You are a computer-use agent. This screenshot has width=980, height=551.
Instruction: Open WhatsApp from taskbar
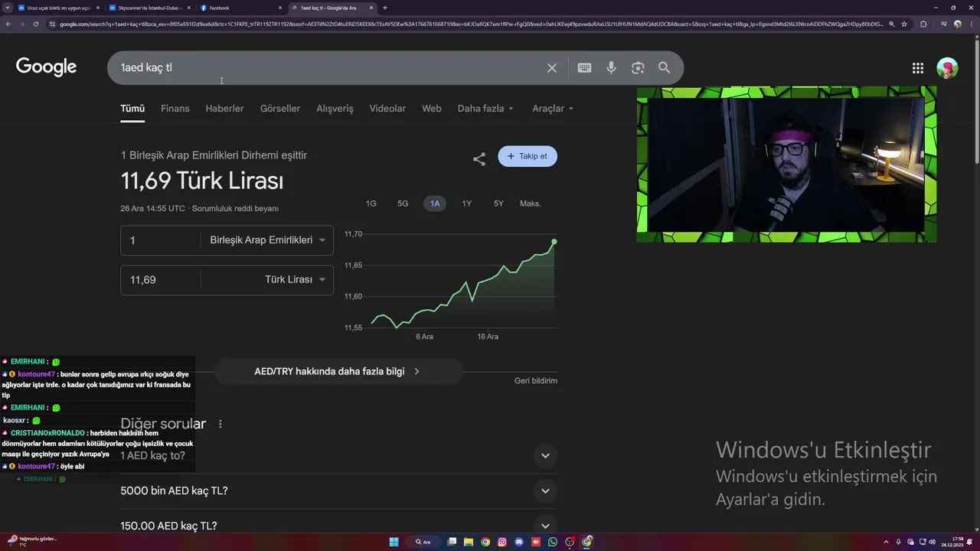(x=553, y=542)
